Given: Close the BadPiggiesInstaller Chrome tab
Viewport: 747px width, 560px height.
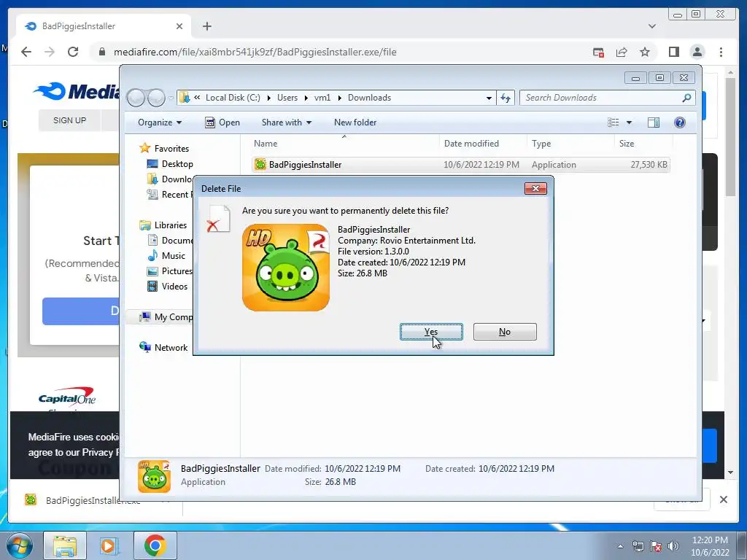Looking at the screenshot, I should [179, 26].
